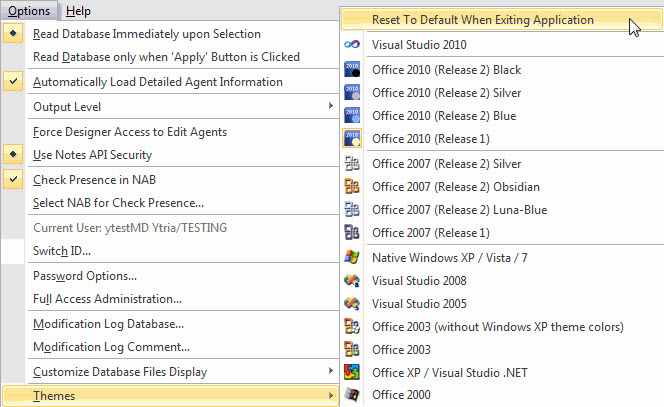Open the Help menu

[78, 11]
